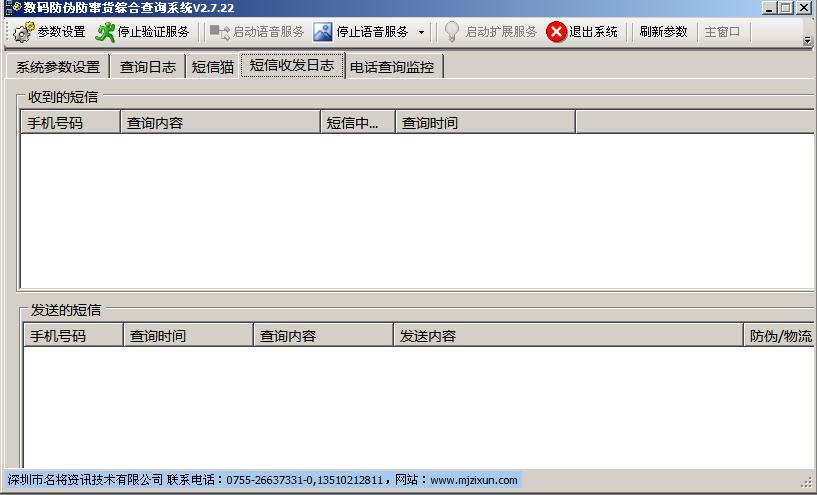
Task: Minimize the application window
Action: (x=769, y=7)
